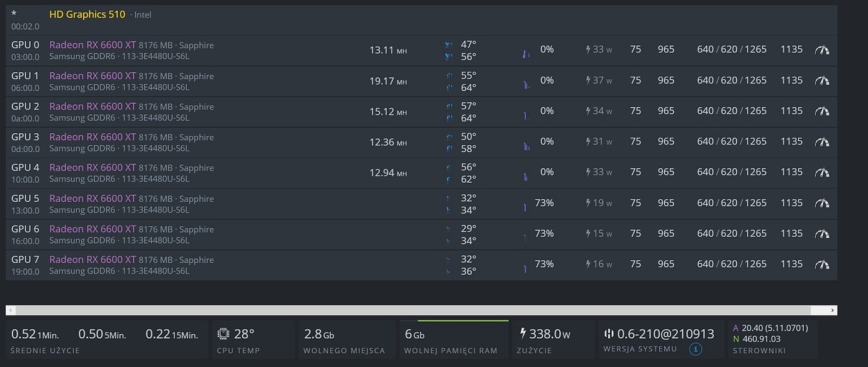Select the HD Graphics 510 entry
The height and width of the screenshot is (367, 868).
click(87, 14)
